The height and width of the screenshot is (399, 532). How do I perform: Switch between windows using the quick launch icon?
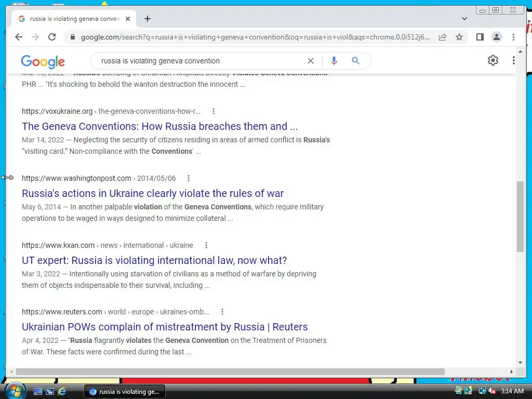click(x=49, y=392)
